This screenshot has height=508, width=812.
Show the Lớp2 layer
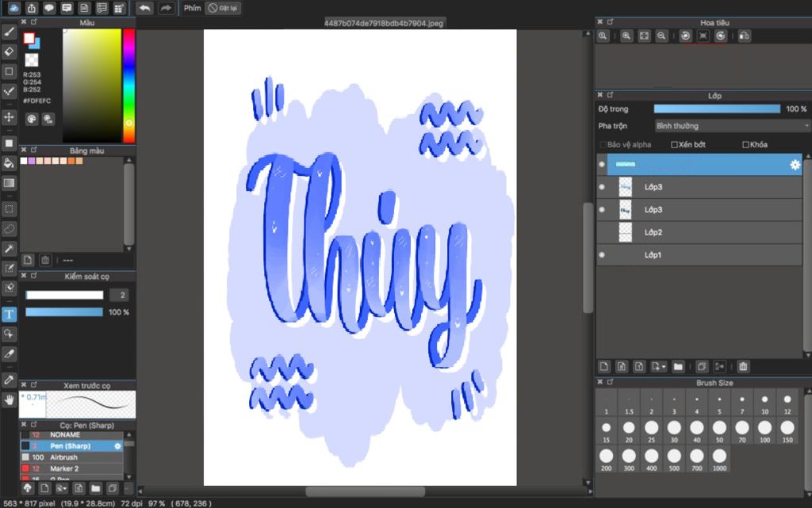click(602, 232)
